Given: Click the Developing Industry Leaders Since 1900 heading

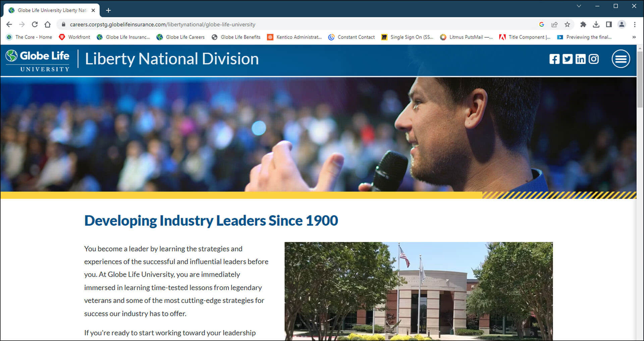Looking at the screenshot, I should click(211, 221).
